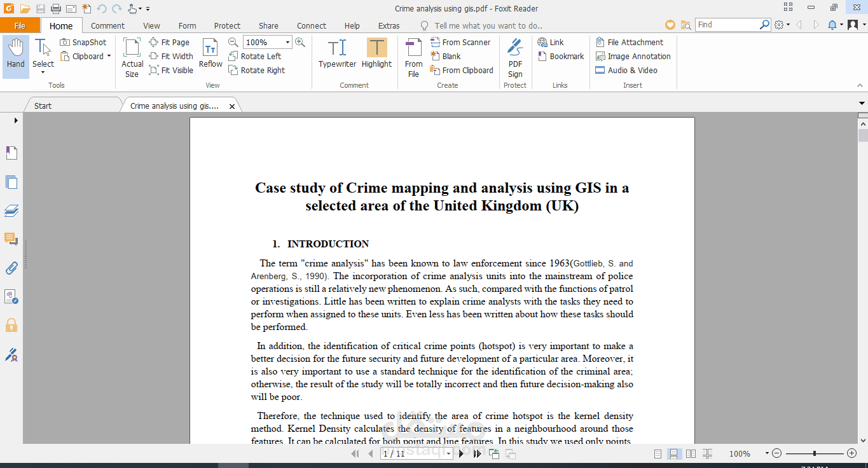Open the Pages thumbnails panel in sidebar
Viewport: 868px width, 468px height.
pyautogui.click(x=11, y=182)
